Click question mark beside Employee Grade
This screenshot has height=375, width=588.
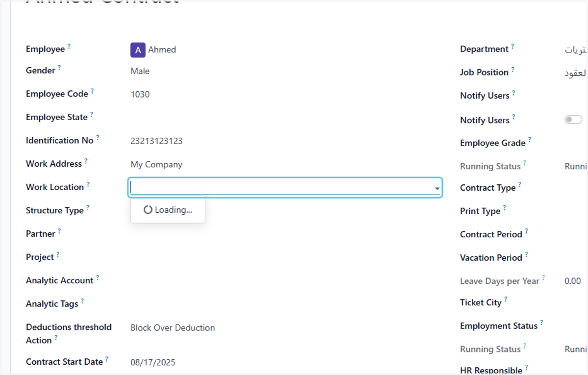pyautogui.click(x=530, y=140)
